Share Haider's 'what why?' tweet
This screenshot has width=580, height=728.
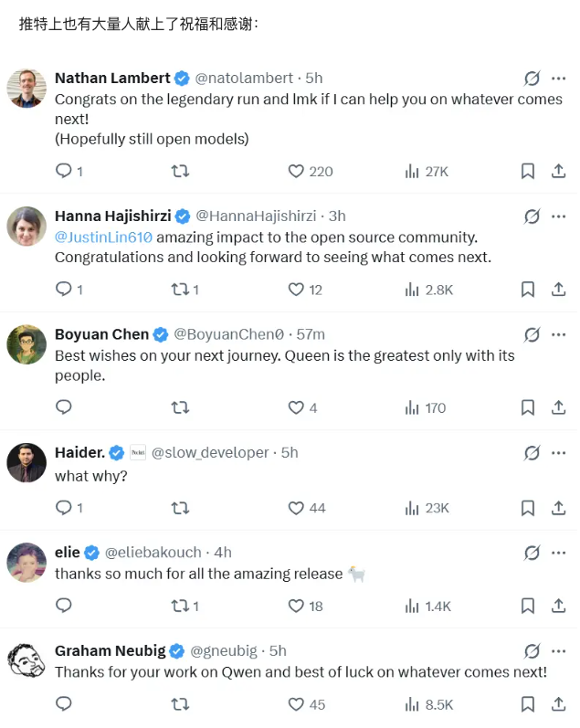coord(558,507)
